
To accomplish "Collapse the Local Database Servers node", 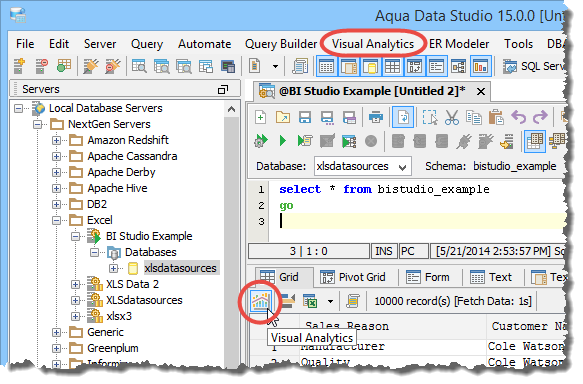I will pyautogui.click(x=18, y=109).
